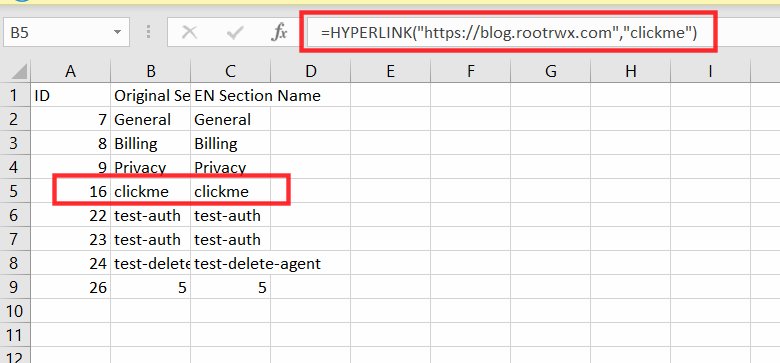Click cell containing ID 23
The image size is (780, 363).
click(x=71, y=239)
